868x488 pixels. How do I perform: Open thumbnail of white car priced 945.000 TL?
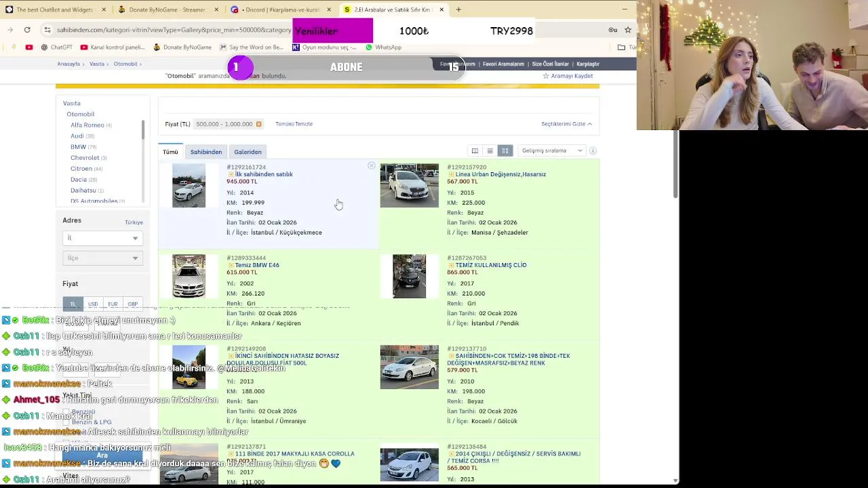pyautogui.click(x=189, y=185)
